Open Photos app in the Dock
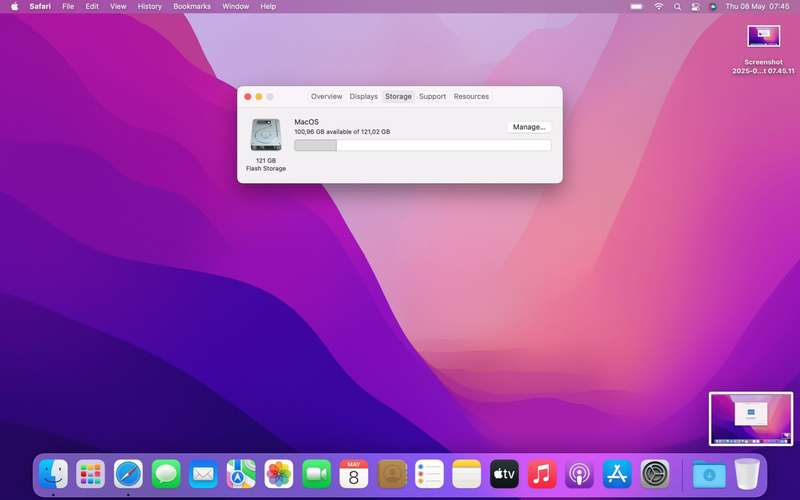Image resolution: width=800 pixels, height=500 pixels. tap(279, 474)
